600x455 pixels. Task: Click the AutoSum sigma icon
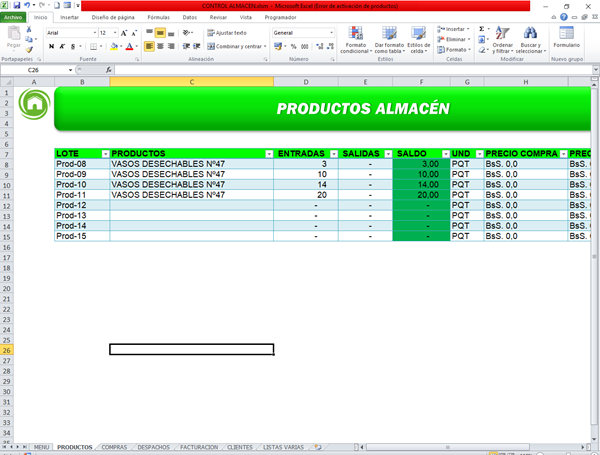point(482,29)
